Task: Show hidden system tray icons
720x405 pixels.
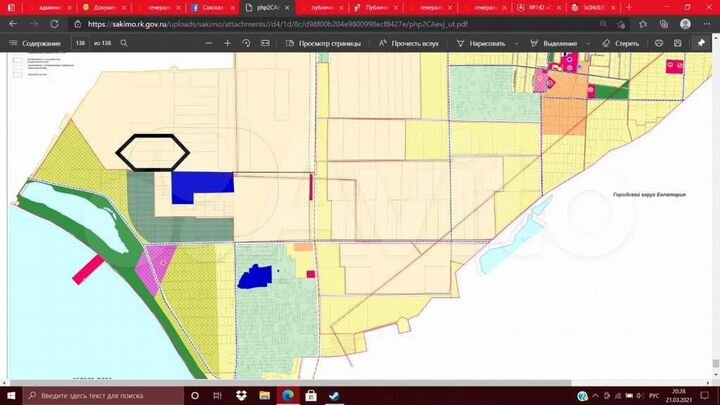Action: click(596, 395)
